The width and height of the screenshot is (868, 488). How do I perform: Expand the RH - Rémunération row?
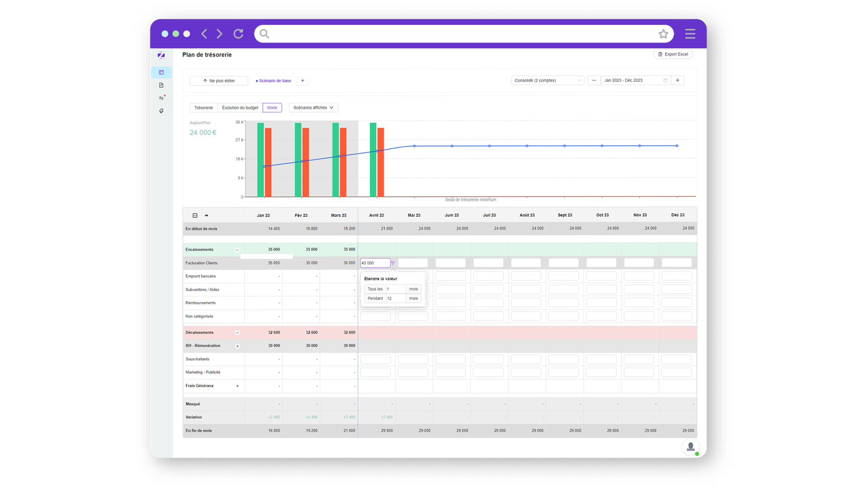[237, 346]
